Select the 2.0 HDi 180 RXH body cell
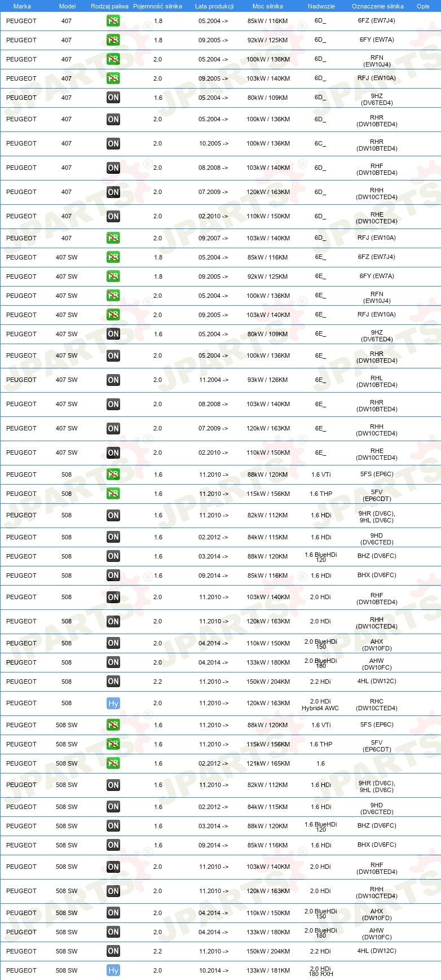The image size is (441, 980). click(x=321, y=971)
